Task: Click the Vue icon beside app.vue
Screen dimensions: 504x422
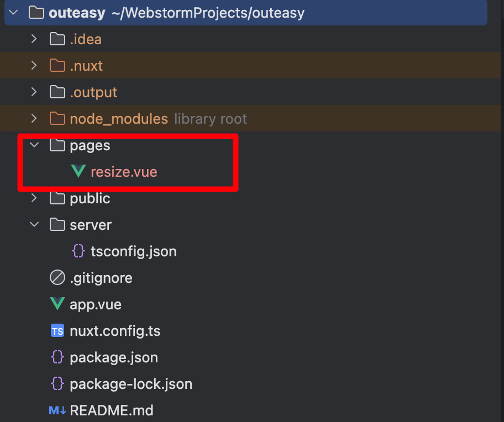Action: (57, 303)
